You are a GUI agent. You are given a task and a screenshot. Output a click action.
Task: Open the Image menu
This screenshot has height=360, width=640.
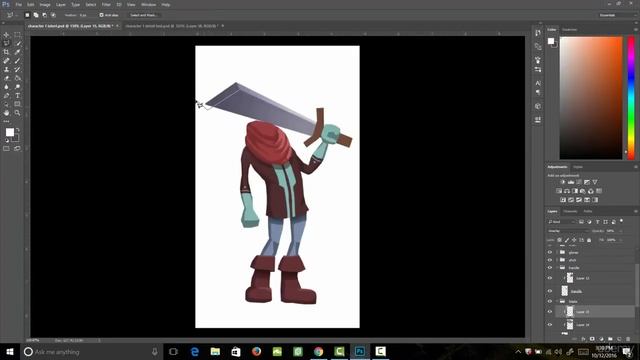(45, 4)
